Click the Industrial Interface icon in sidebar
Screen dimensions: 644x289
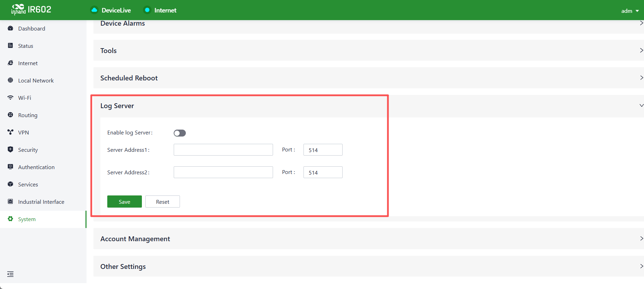point(10,202)
